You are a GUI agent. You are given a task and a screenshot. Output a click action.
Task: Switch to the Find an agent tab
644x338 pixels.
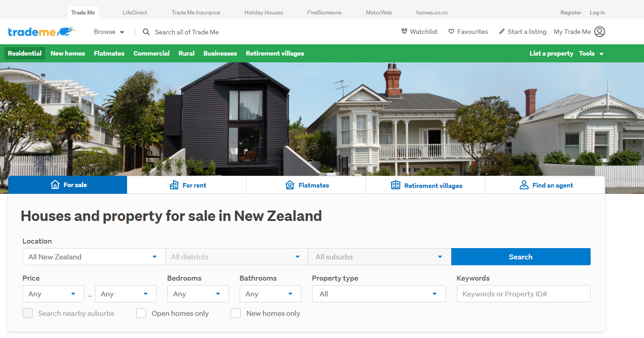(x=545, y=185)
